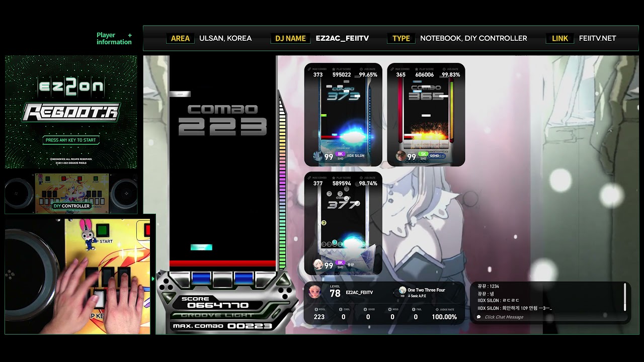
Task: Click the One Two Three Four song title
Action: click(x=426, y=290)
